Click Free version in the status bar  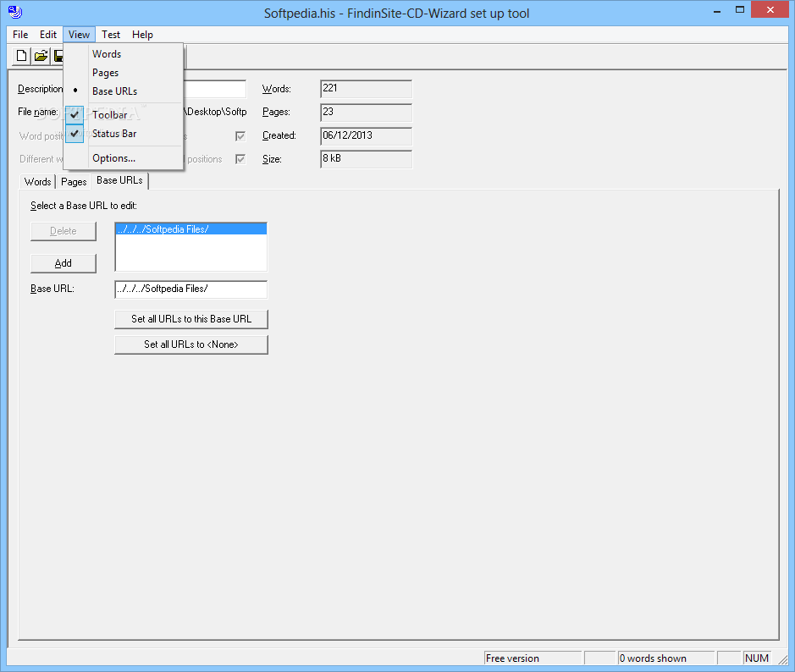tap(533, 658)
